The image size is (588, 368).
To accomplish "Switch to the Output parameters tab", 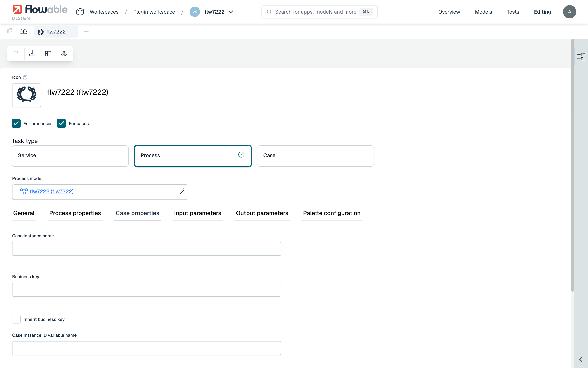I will coord(262,213).
